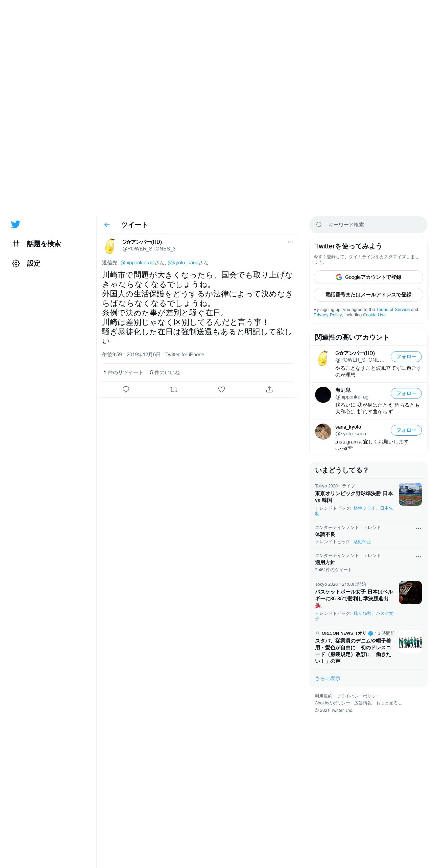Open more options for 体調不良 trend
The image size is (434, 868).
tap(418, 529)
